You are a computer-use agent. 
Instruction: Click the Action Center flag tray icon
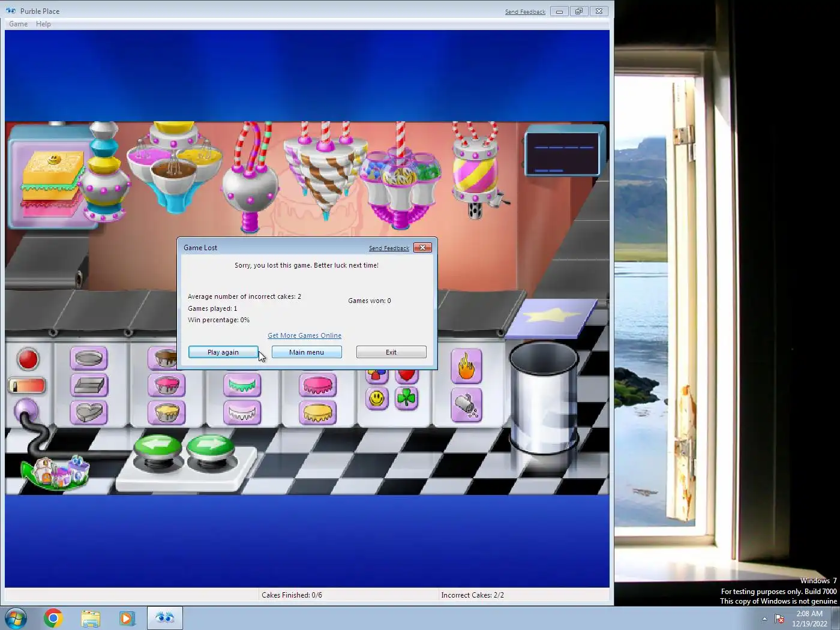click(779, 619)
